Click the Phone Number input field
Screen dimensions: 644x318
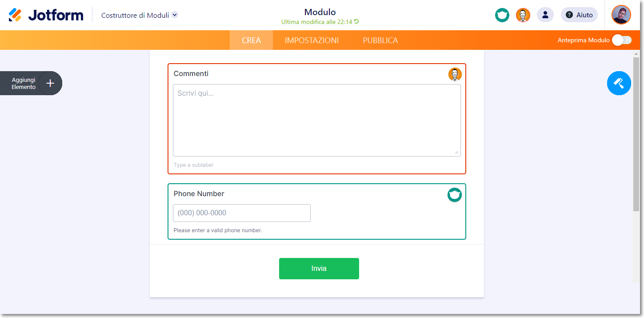241,213
